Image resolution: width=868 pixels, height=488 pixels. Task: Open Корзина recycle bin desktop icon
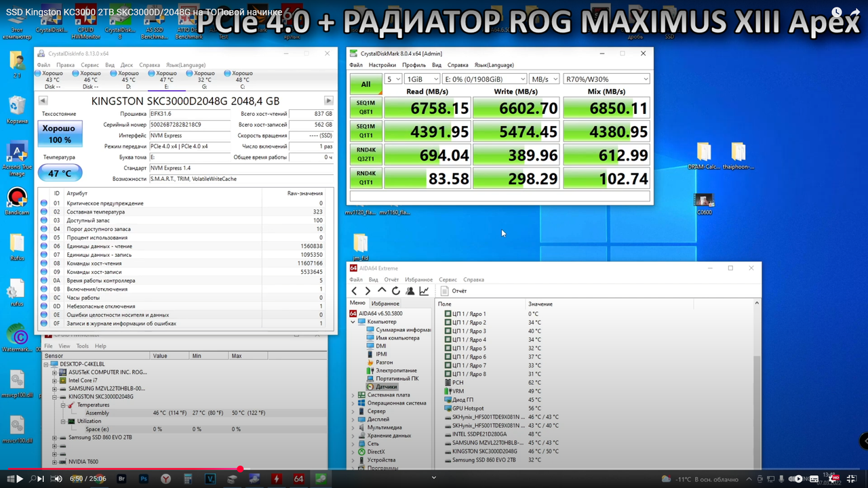click(x=17, y=110)
